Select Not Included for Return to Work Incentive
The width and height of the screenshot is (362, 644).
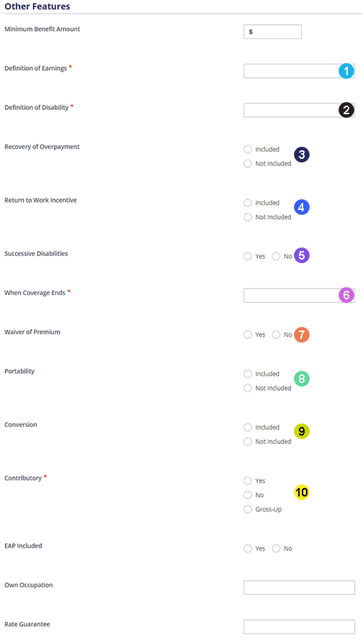(247, 217)
